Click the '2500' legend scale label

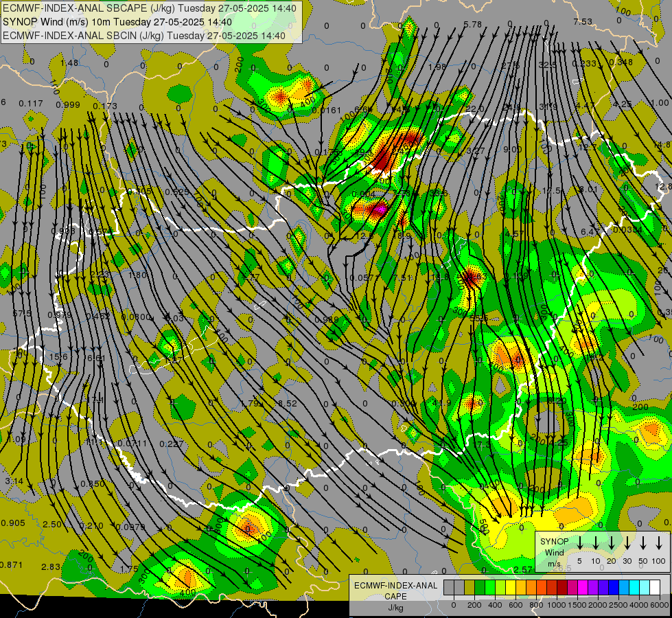coord(618,605)
